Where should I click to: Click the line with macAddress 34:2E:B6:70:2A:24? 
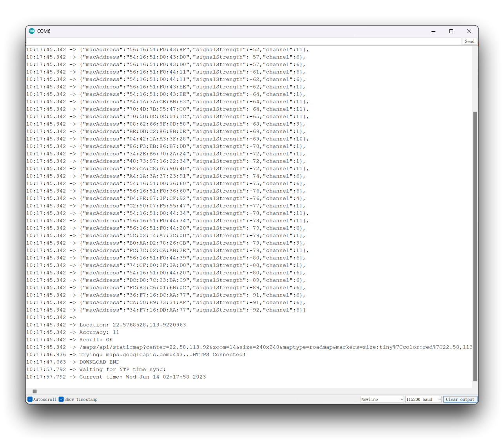[166, 154]
